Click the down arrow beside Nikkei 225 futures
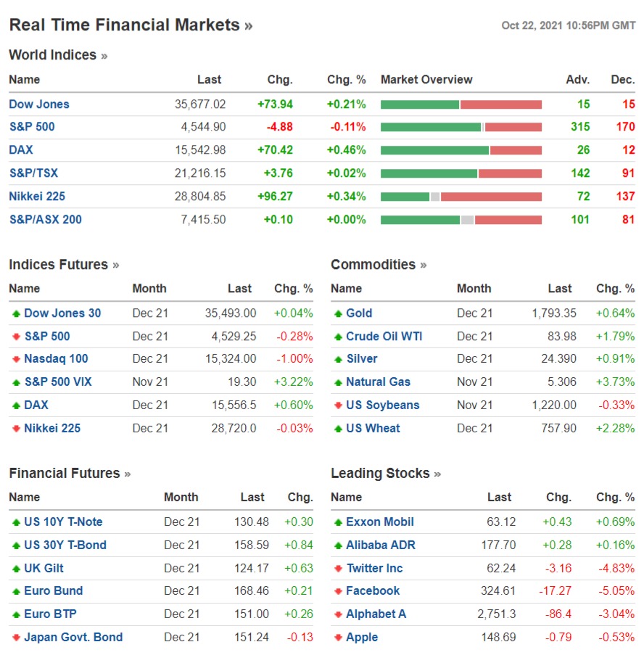This screenshot has height=671, width=644. tap(16, 429)
